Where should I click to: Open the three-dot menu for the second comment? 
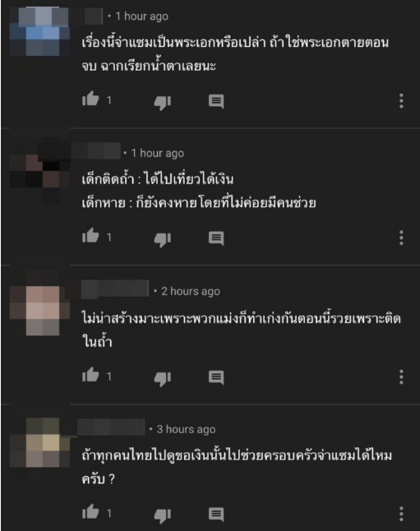coord(401,238)
